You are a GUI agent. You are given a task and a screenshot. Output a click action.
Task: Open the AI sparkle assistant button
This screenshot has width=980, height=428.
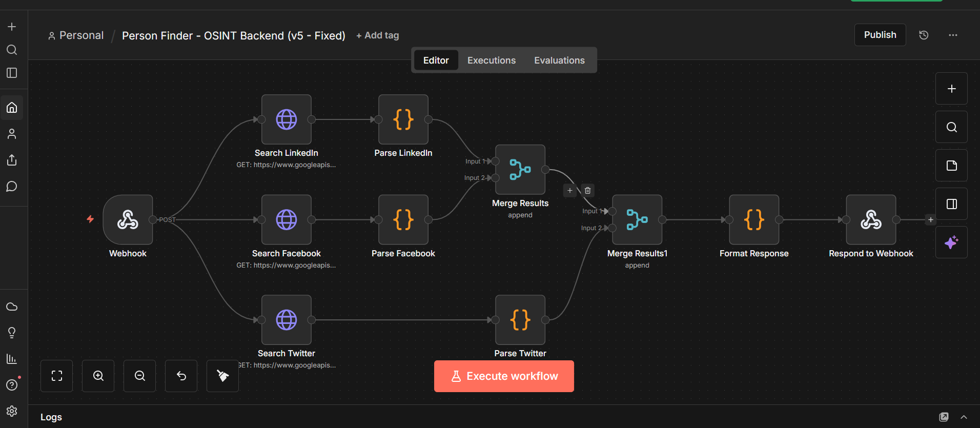(952, 242)
